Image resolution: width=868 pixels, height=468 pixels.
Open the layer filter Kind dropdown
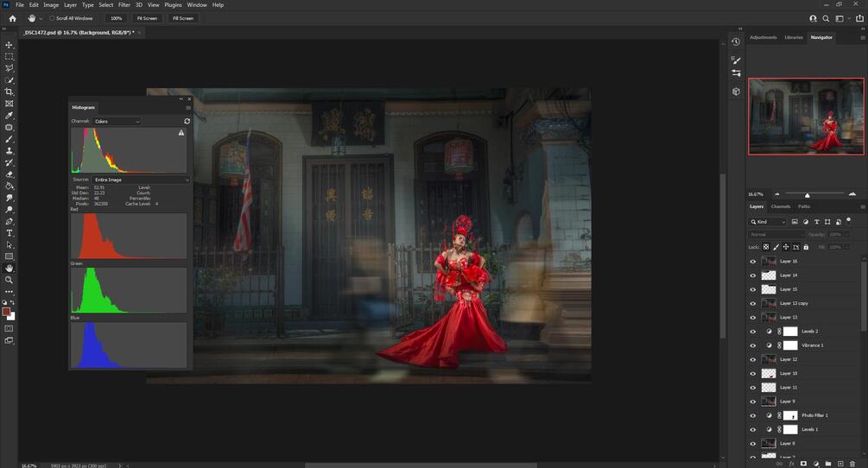pos(768,222)
